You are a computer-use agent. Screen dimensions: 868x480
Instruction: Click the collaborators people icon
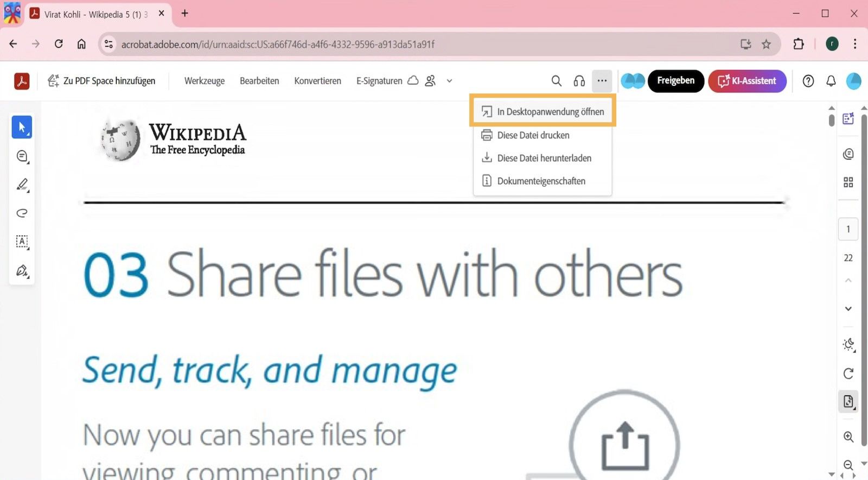coord(431,81)
